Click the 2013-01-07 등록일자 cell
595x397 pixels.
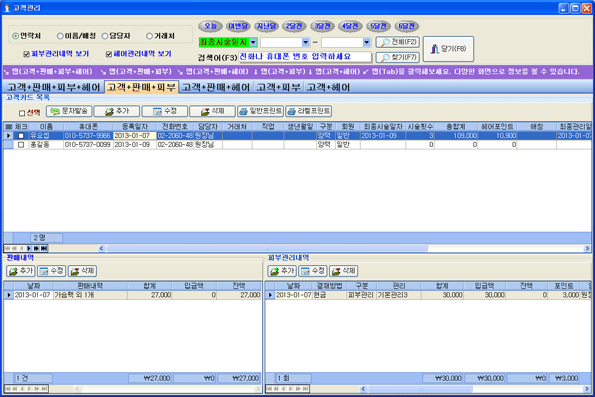click(134, 135)
